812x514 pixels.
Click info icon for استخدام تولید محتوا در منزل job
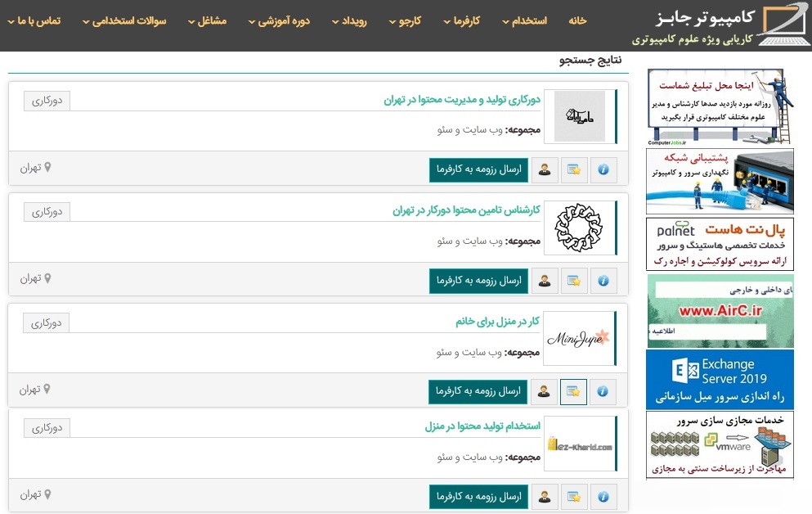coord(603,496)
